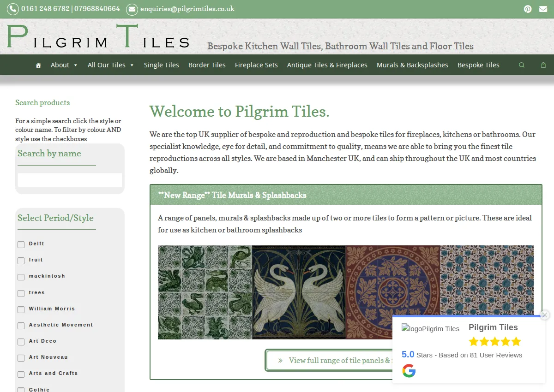554x392 pixels.
Task: Tick the Arts and Crafts checkbox
Action: click(x=21, y=374)
